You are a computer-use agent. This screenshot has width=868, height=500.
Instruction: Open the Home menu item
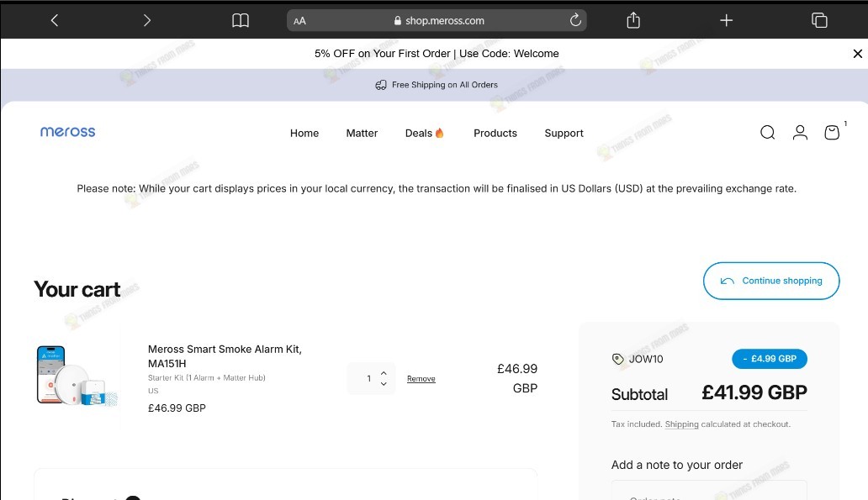coord(304,134)
